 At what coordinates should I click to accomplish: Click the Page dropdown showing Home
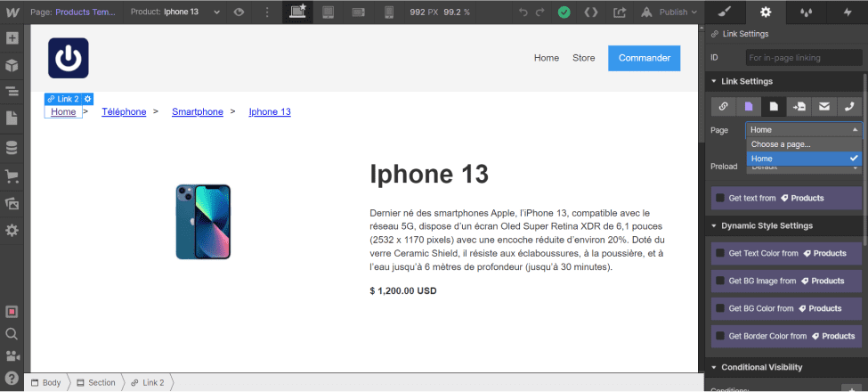pos(804,129)
